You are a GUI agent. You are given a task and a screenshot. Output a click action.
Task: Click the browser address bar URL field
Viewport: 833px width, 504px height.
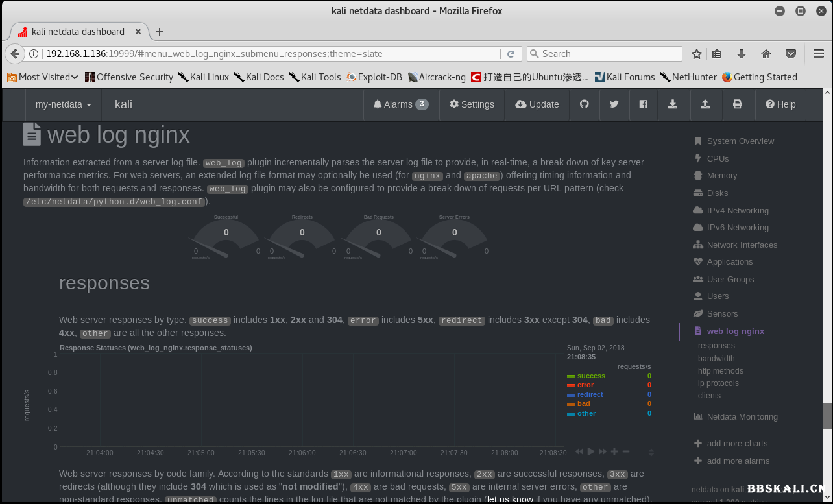point(260,54)
